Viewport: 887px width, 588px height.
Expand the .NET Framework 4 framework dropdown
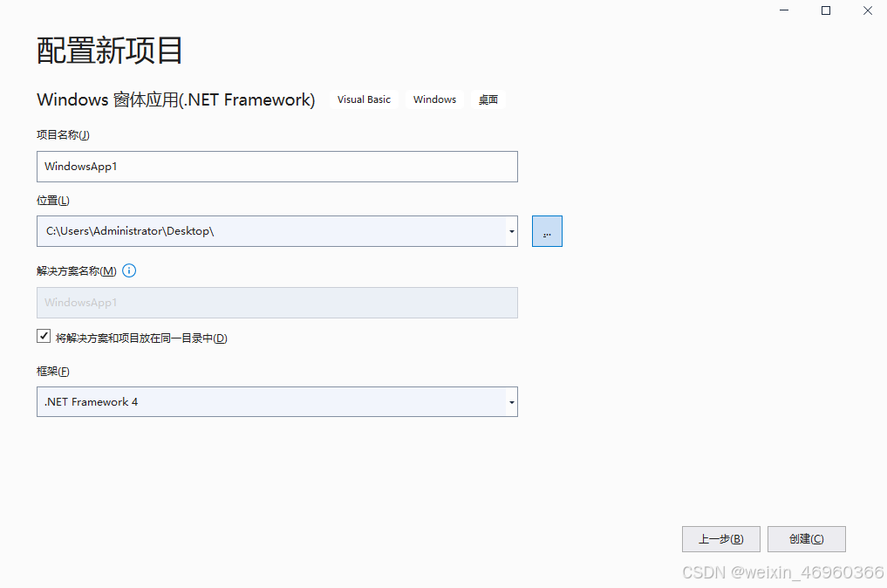[511, 402]
